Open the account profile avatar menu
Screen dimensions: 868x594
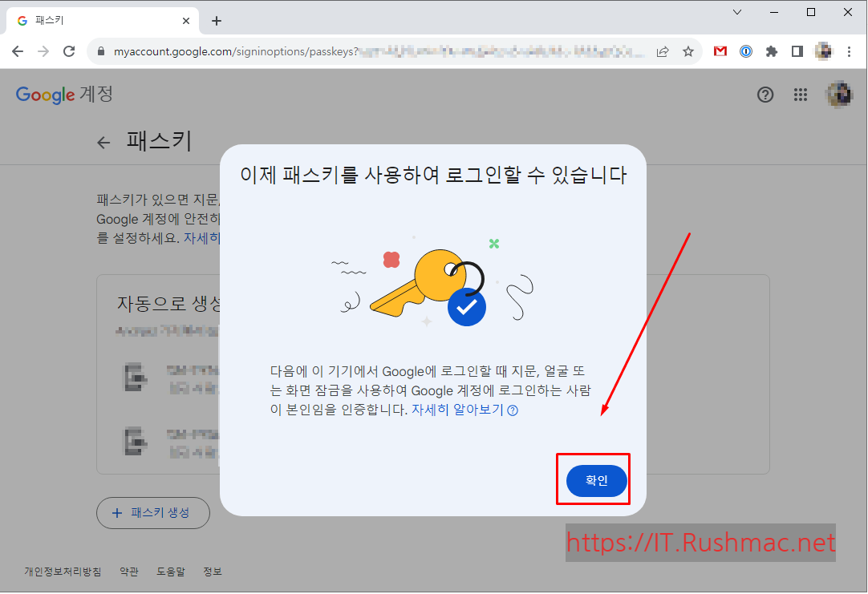click(838, 94)
